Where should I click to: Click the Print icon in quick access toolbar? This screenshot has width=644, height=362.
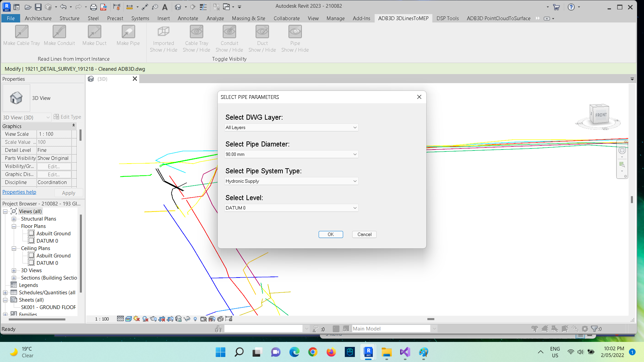[94, 7]
